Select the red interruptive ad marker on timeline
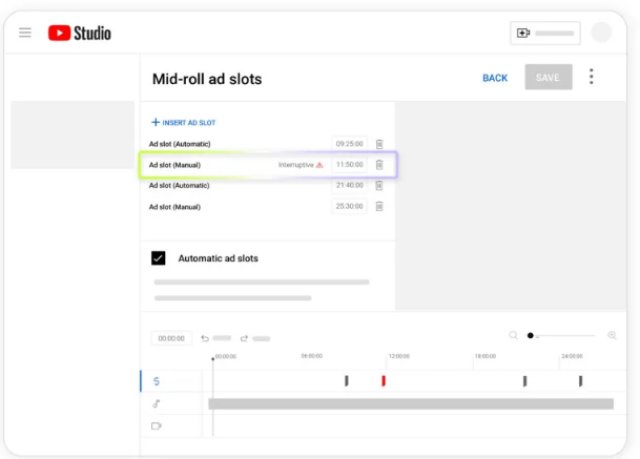 [x=383, y=381]
